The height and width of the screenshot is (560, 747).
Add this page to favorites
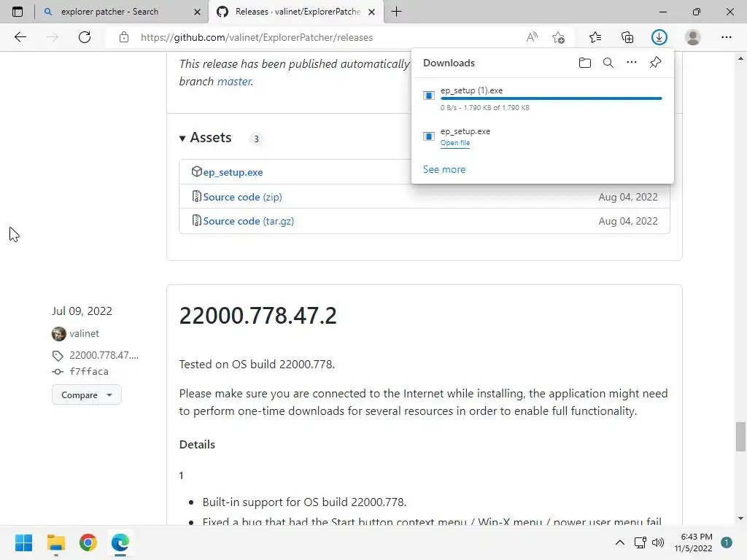pyautogui.click(x=558, y=37)
